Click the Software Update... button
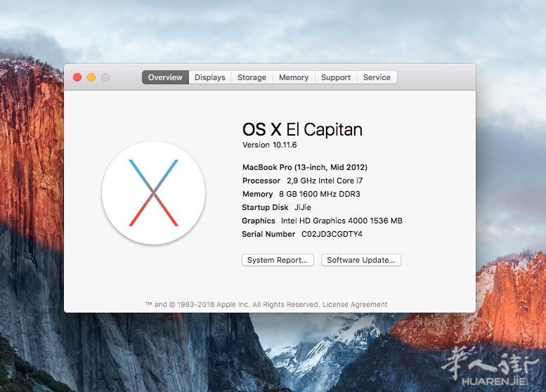 point(360,260)
